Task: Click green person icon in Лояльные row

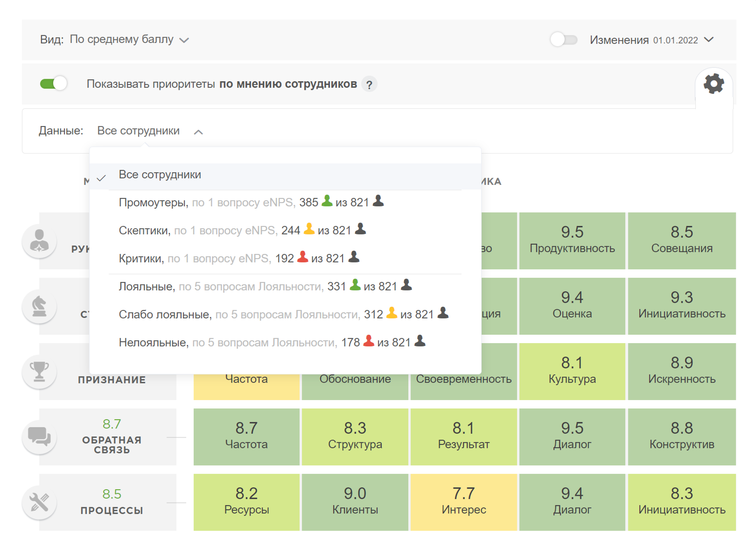Action: pyautogui.click(x=355, y=285)
